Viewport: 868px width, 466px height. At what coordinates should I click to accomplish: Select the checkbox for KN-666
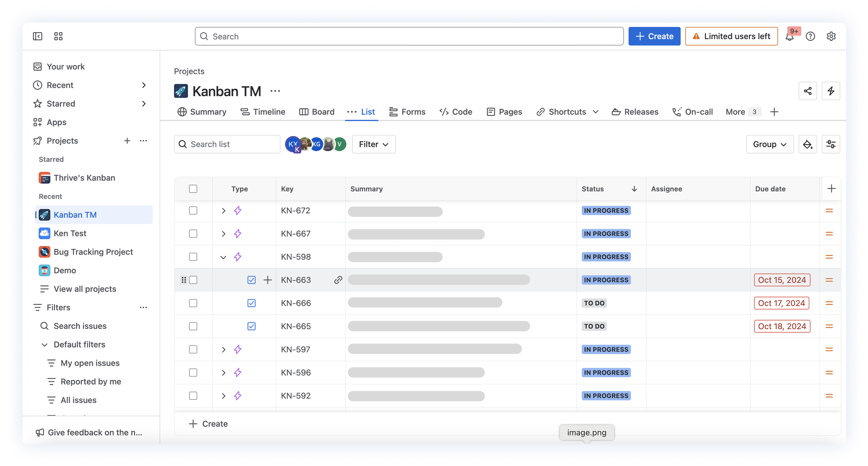(193, 303)
